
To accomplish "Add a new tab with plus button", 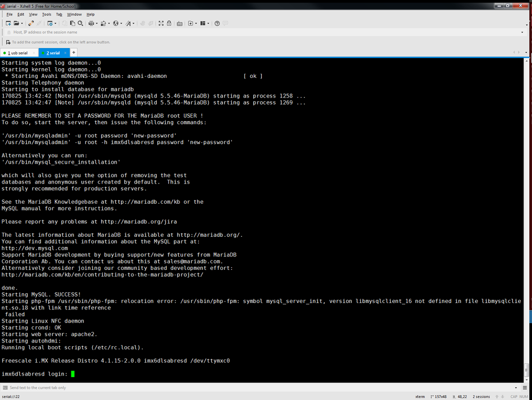I will tap(74, 52).
